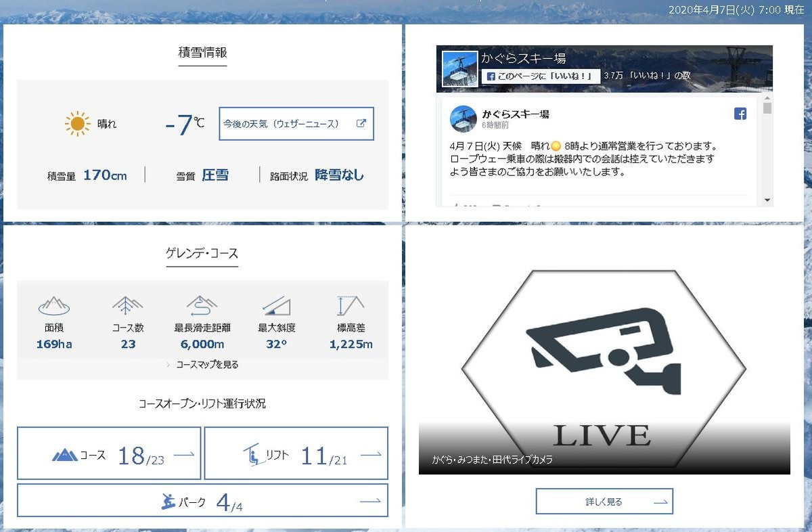Click the 最長滑走距離 winding trail icon
Image resolution: width=812 pixels, height=532 pixels.
[x=202, y=305]
